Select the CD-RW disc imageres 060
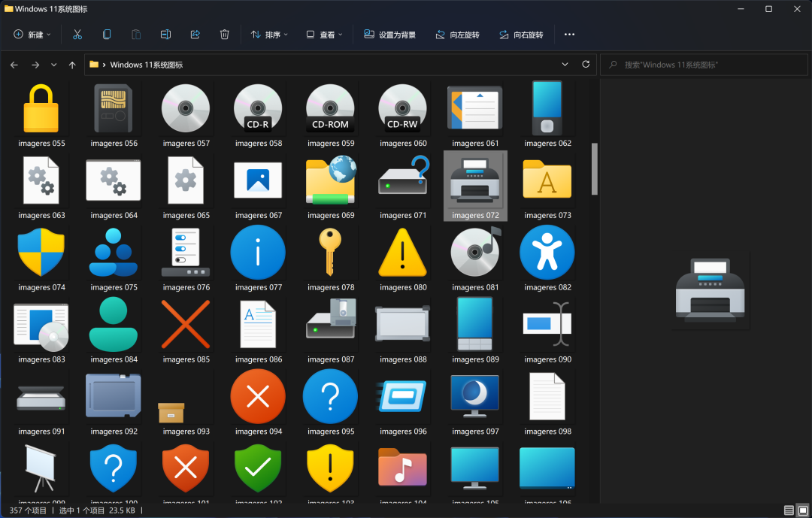The width and height of the screenshot is (812, 518). 402,108
